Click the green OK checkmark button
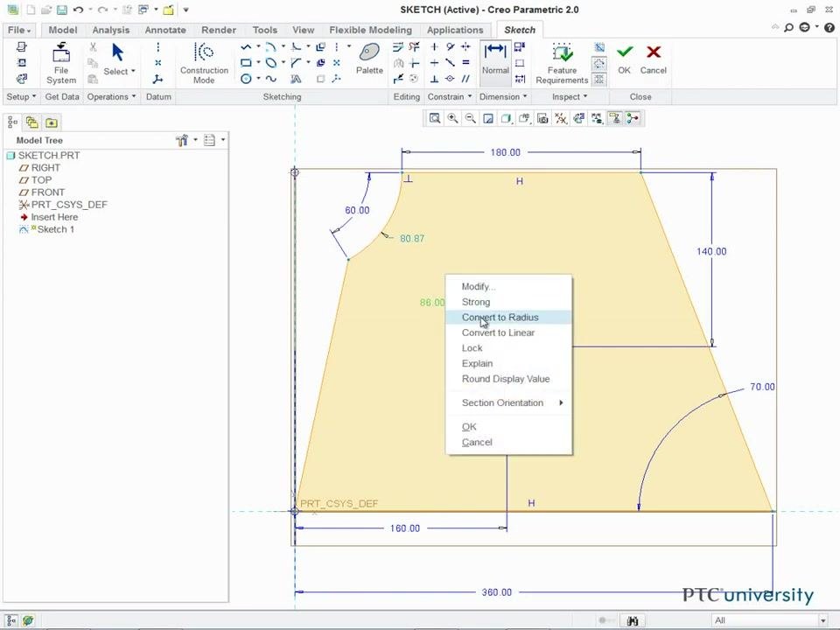The image size is (840, 630). point(624,59)
